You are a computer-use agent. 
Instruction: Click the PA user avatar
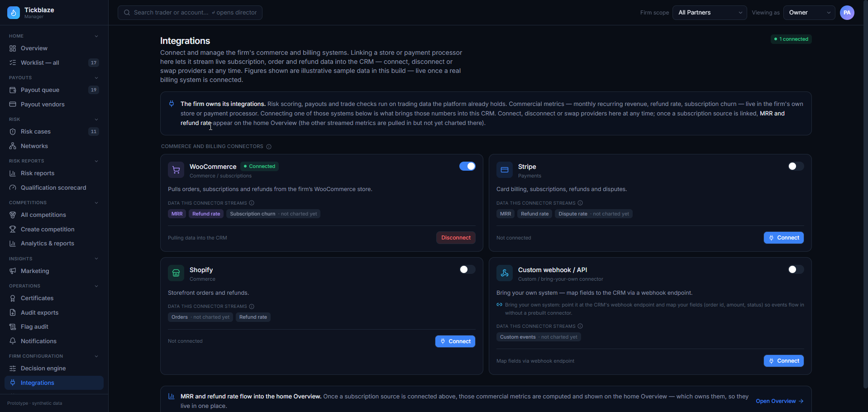pos(847,13)
